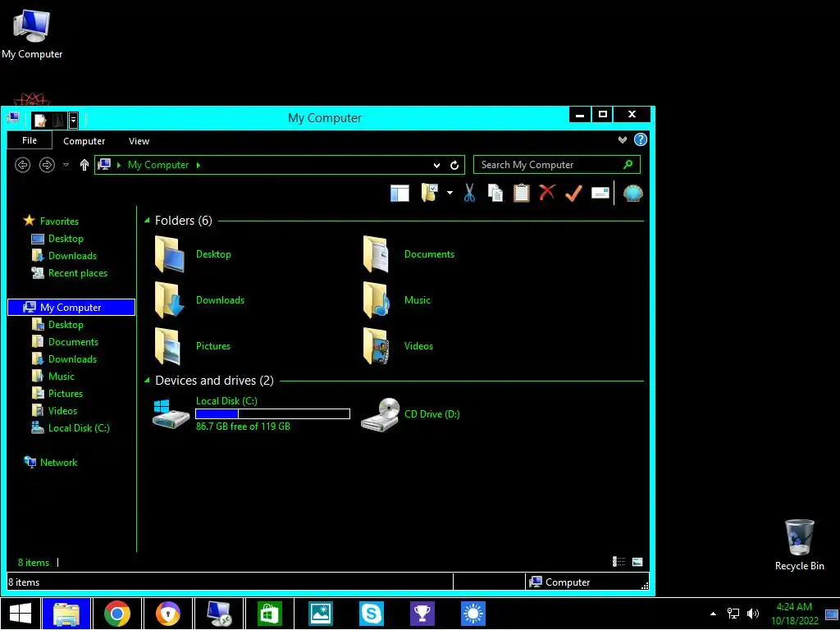This screenshot has height=630, width=840.
Task: Click breadcrumb arrow before My Computer
Action: click(119, 165)
